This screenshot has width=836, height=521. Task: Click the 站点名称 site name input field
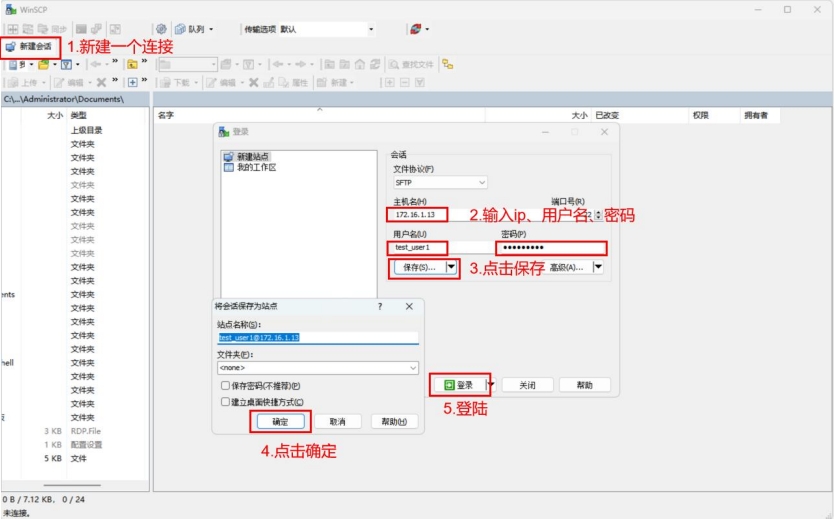318,338
